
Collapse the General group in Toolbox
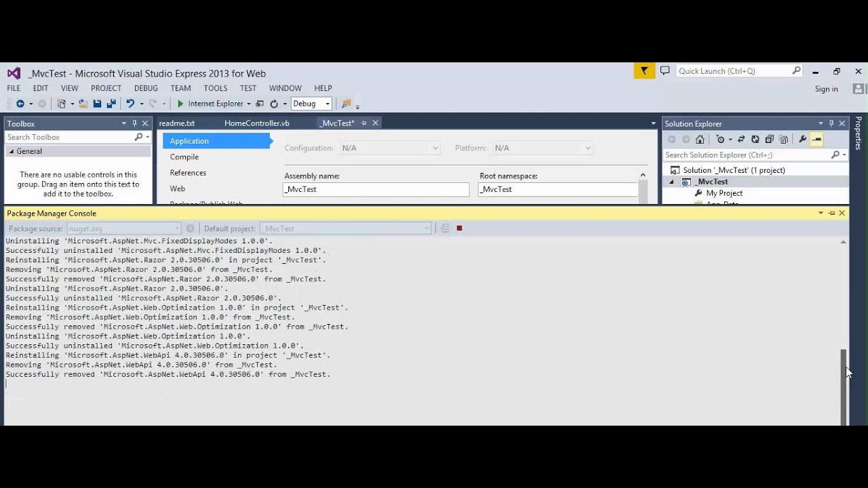(x=12, y=151)
